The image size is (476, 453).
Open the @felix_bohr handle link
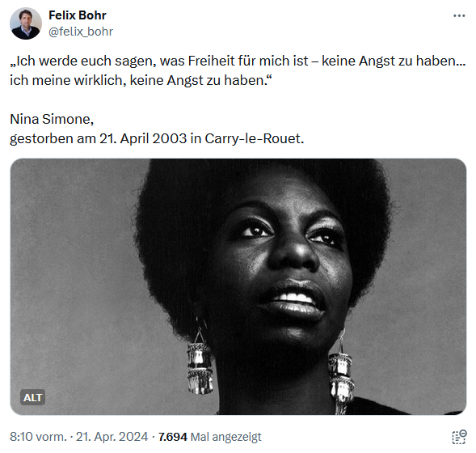[81, 32]
